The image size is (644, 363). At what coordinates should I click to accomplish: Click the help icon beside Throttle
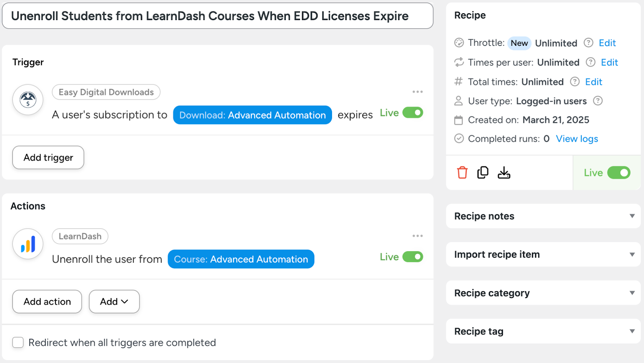click(588, 43)
